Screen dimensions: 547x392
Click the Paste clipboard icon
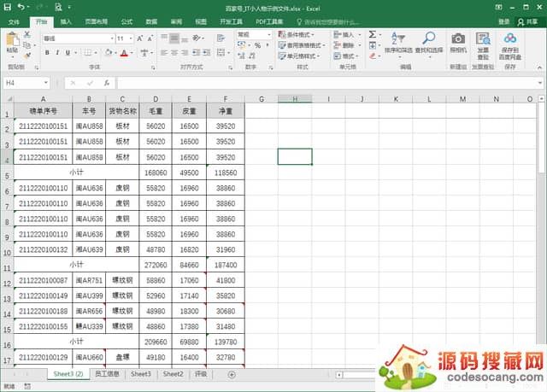coord(13,41)
